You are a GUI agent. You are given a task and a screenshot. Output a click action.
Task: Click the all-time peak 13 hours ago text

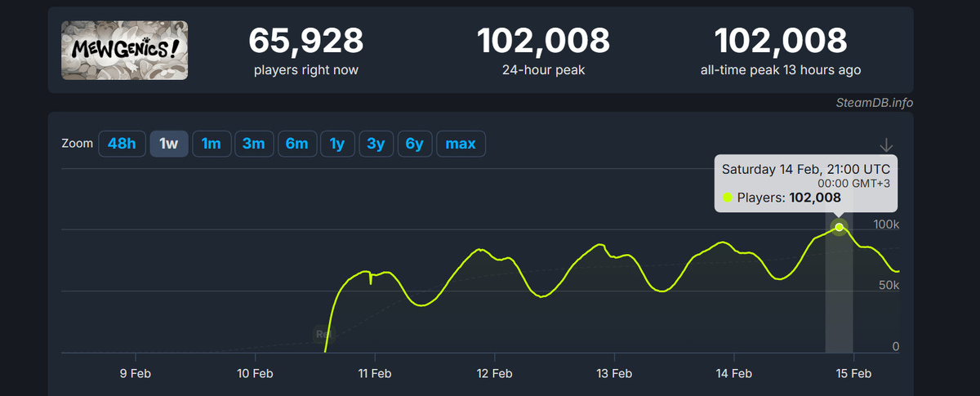coord(781,70)
